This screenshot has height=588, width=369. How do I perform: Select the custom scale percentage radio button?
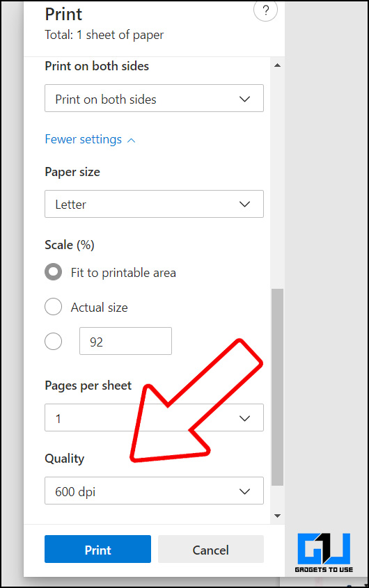coord(54,341)
